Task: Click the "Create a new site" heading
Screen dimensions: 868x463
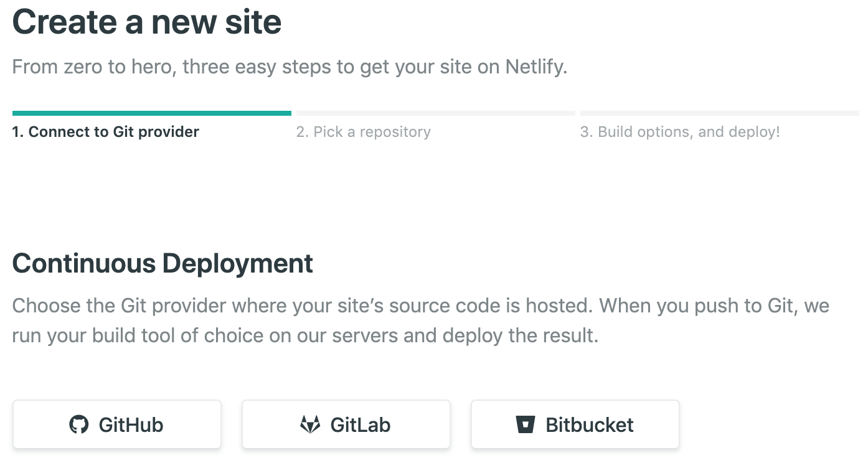Action: pyautogui.click(x=147, y=22)
